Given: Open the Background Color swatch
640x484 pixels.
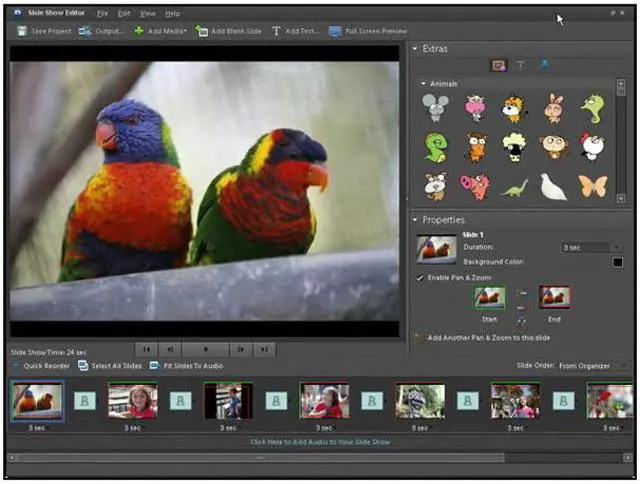Looking at the screenshot, I should [618, 262].
